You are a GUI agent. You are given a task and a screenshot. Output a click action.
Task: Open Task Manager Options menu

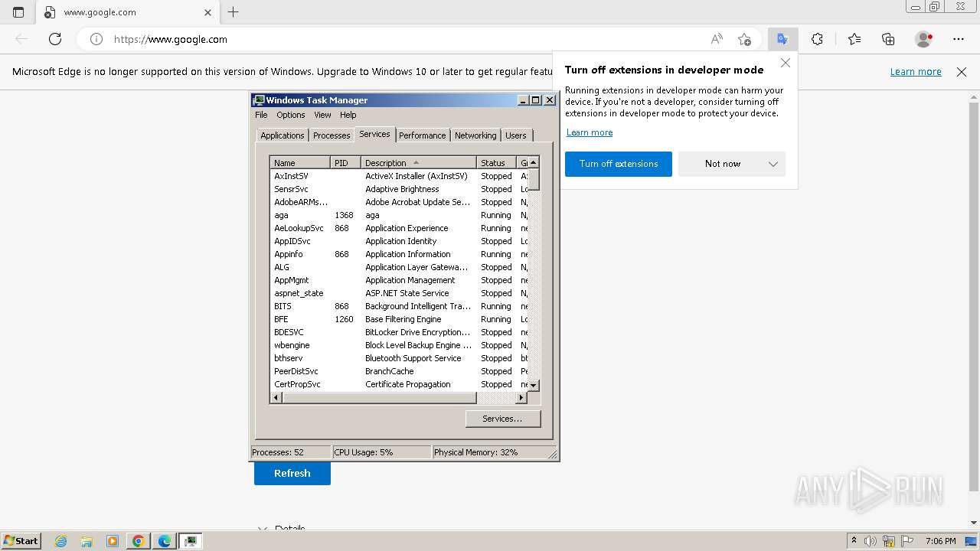point(291,115)
